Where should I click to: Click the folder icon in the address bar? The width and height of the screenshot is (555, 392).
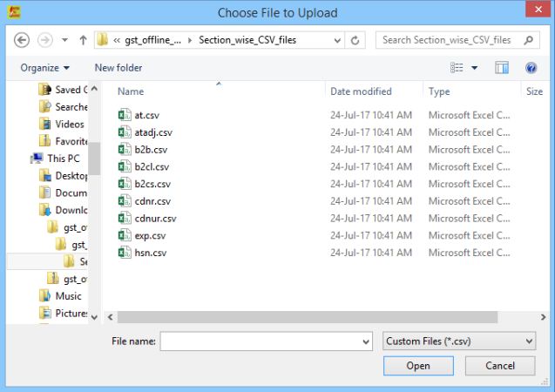[103, 40]
